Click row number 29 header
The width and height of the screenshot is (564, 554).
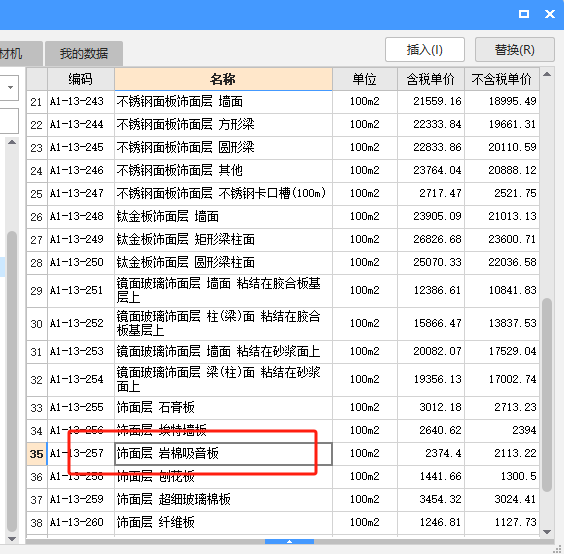(37, 291)
